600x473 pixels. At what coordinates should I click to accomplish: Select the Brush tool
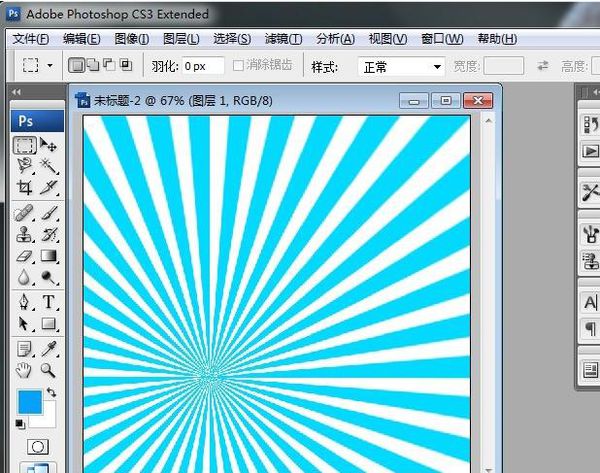[49, 213]
